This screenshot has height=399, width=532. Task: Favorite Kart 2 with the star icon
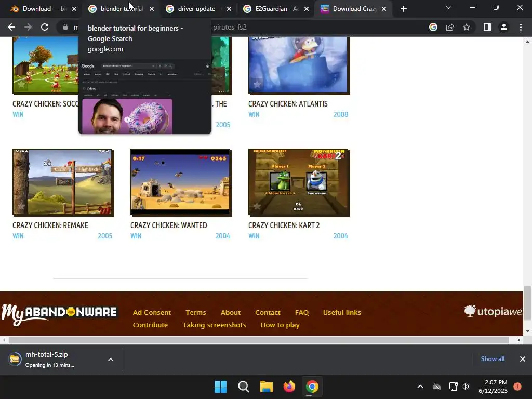coord(257,206)
